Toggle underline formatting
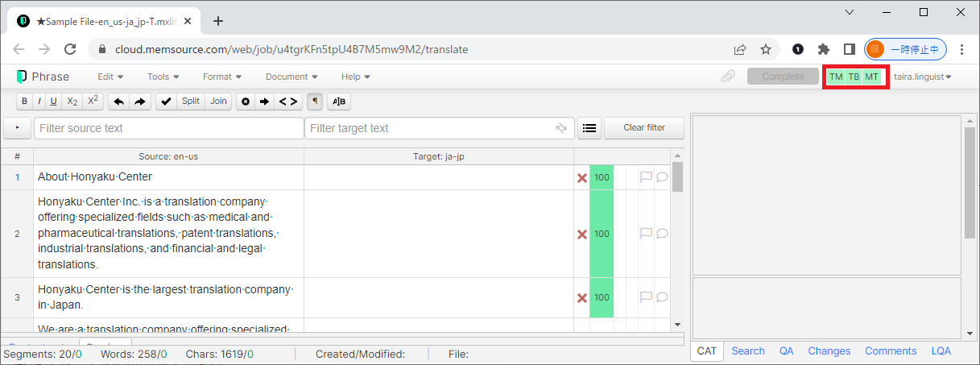 [x=53, y=102]
